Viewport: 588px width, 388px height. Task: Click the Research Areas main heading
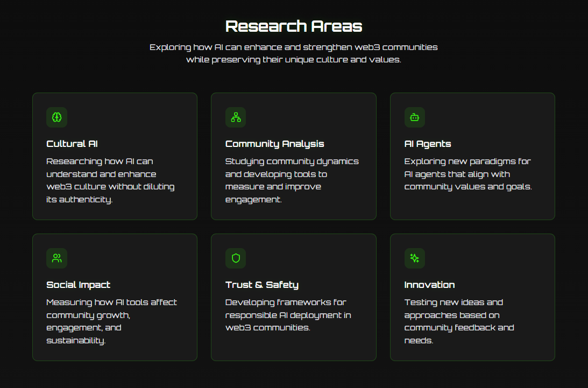[294, 26]
